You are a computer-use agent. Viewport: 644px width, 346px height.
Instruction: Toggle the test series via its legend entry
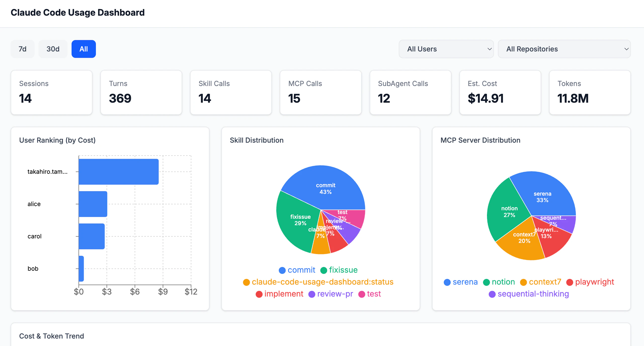(x=370, y=294)
